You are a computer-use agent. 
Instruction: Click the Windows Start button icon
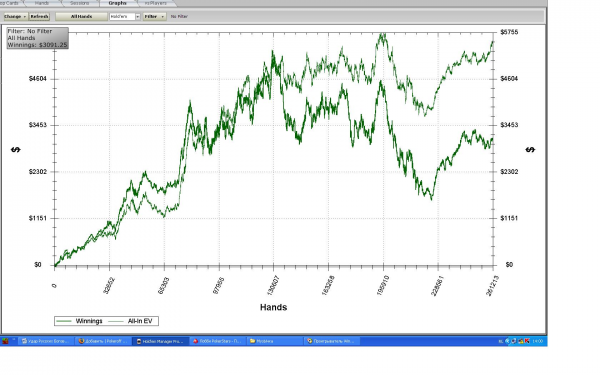[x=5, y=341]
